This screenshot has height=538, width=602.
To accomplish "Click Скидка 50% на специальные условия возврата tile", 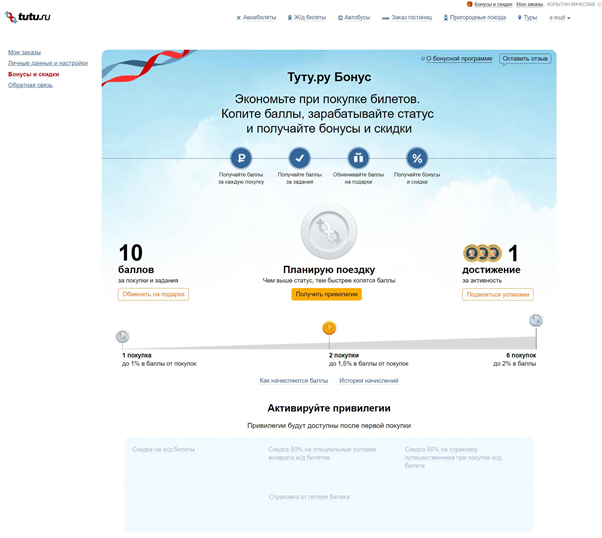I will click(329, 461).
